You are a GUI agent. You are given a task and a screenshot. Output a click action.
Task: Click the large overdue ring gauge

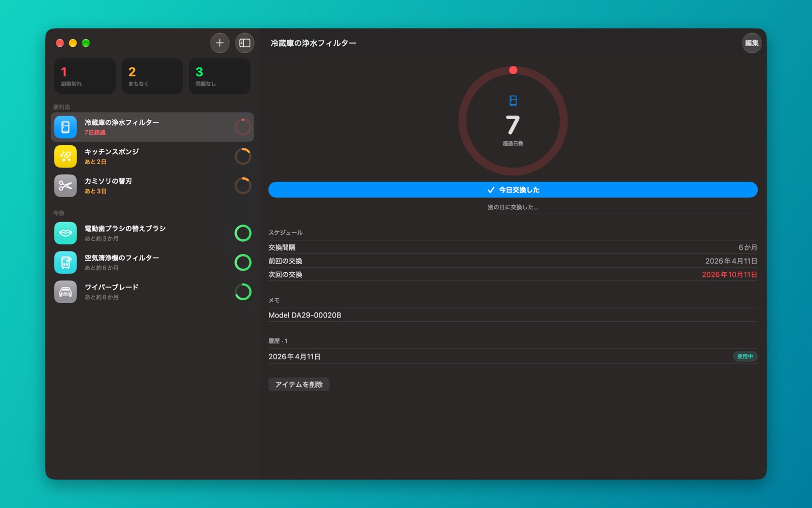coord(513,121)
